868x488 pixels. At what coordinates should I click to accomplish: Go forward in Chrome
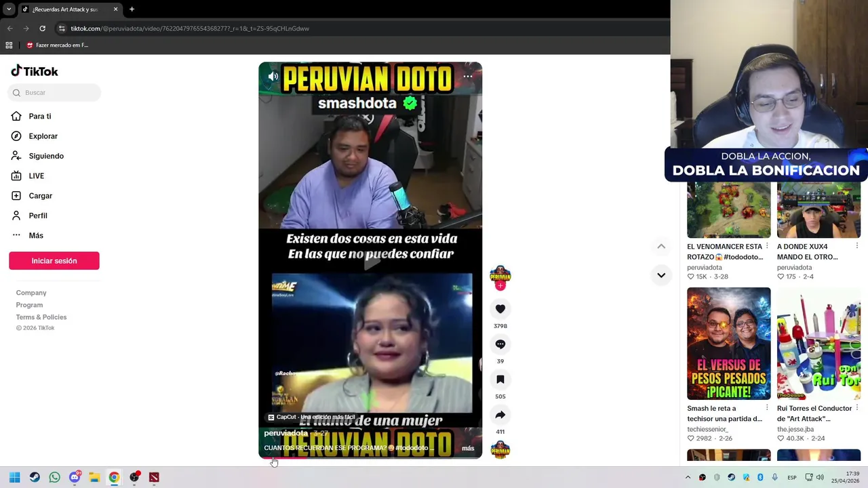click(26, 28)
